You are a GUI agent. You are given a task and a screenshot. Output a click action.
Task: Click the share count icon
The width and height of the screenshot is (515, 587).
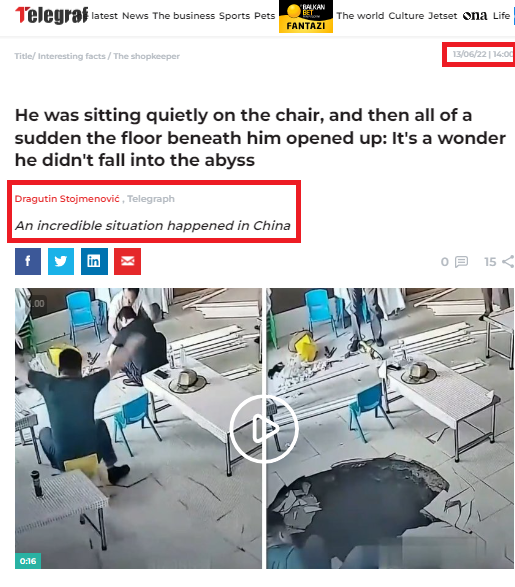pos(508,262)
